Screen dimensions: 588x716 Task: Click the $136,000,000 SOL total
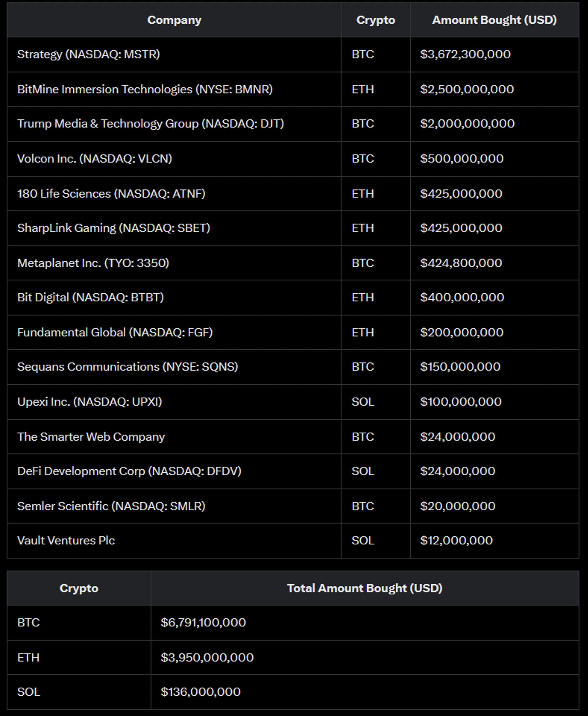[200, 692]
